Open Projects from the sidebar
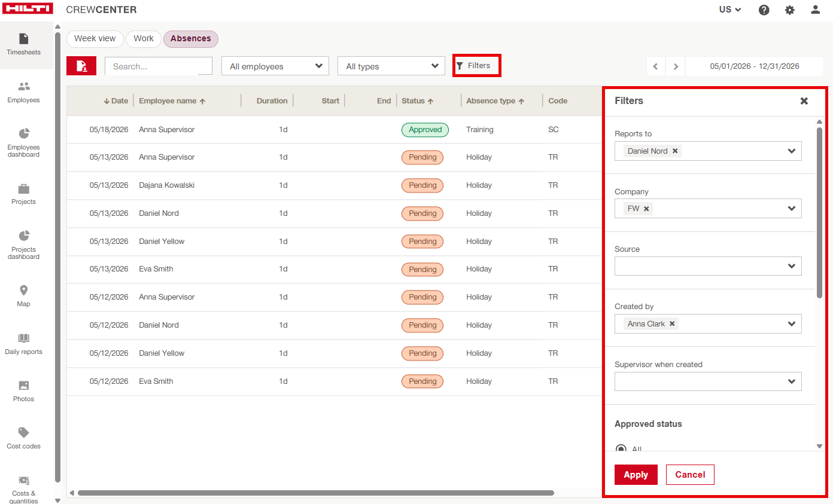Image resolution: width=833 pixels, height=504 pixels. (x=24, y=194)
